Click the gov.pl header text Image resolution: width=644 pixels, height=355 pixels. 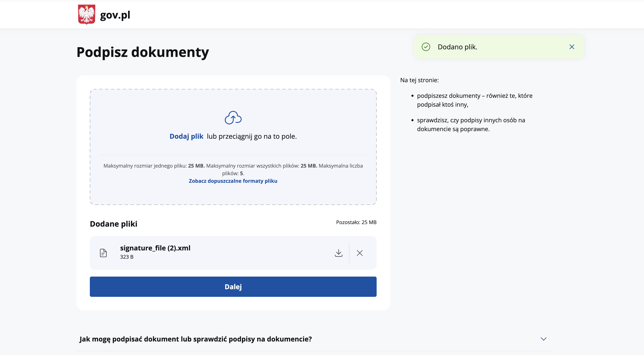[x=115, y=15]
